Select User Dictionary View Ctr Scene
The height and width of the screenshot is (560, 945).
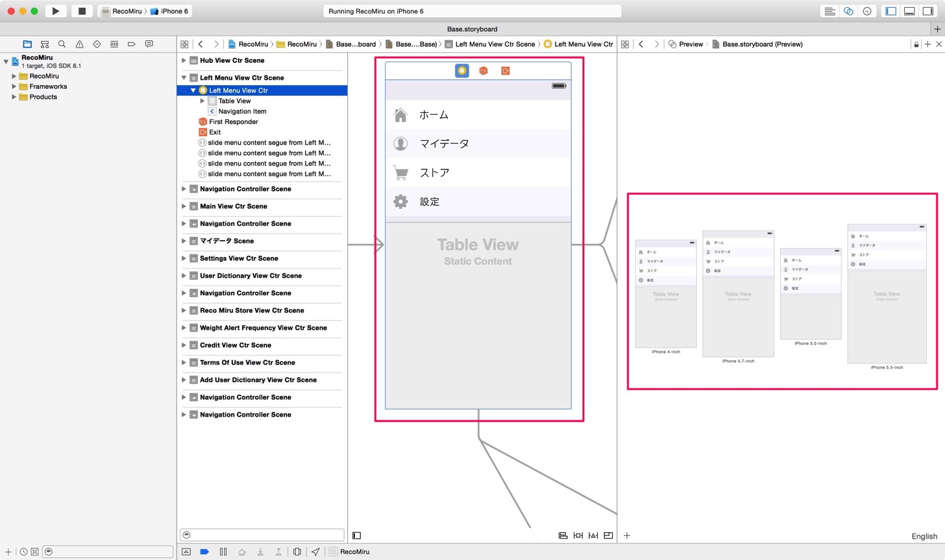point(251,276)
